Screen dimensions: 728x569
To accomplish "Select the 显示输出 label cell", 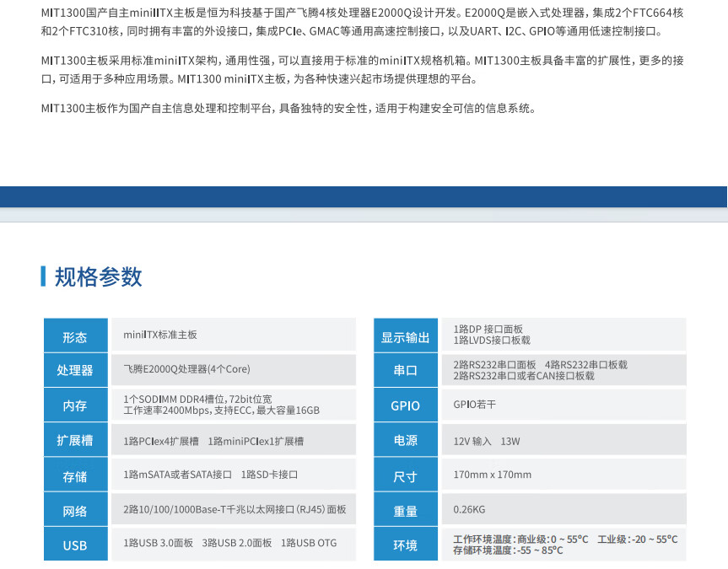I will click(x=405, y=335).
